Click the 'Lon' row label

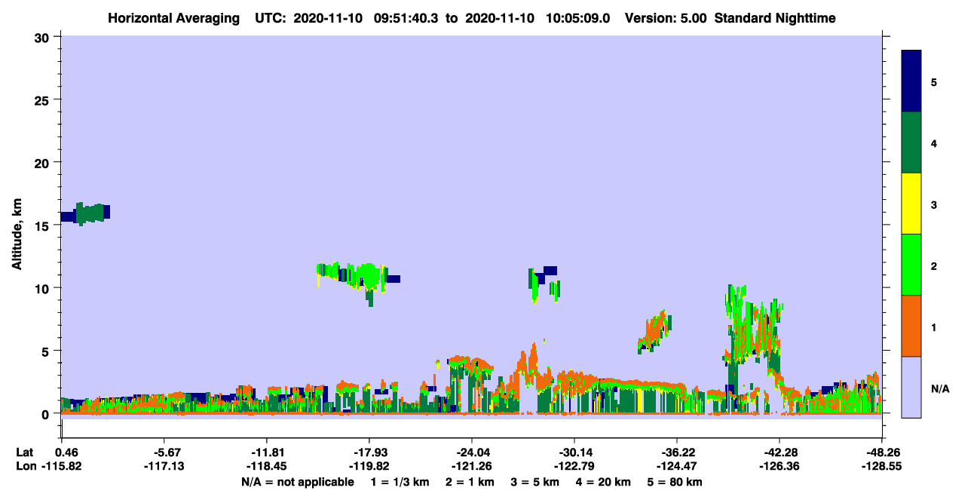click(x=25, y=466)
